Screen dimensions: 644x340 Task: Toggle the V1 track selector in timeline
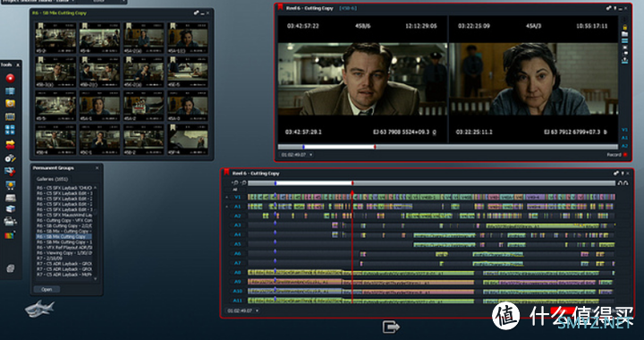coord(237,197)
